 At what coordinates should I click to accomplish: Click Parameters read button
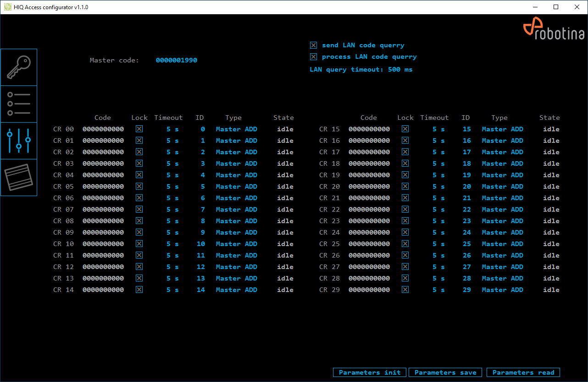[x=523, y=372]
